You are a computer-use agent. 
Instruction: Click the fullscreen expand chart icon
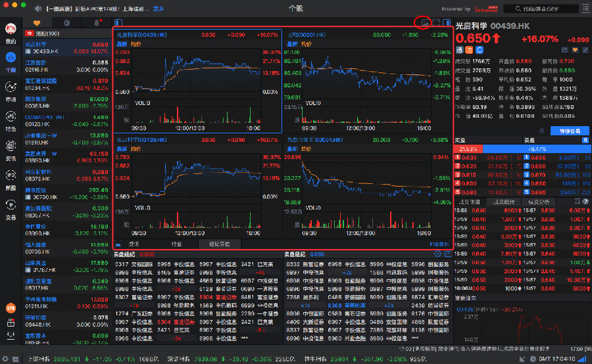pos(436,22)
